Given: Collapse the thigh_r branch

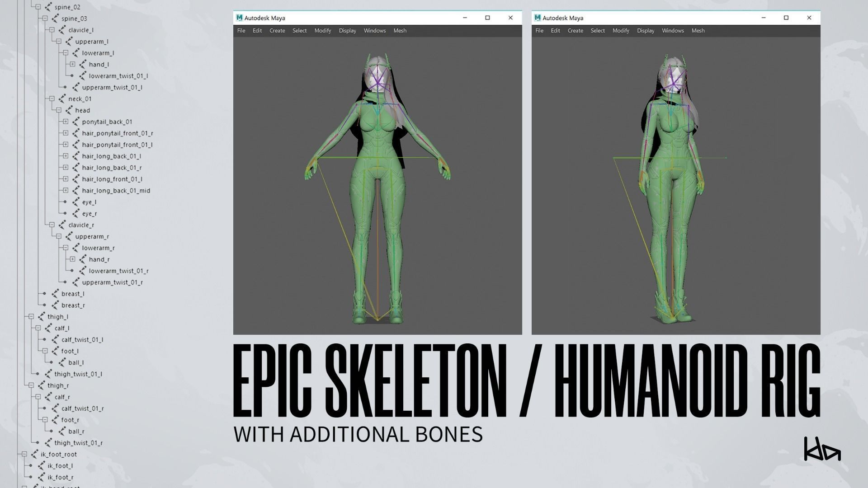Looking at the screenshot, I should pos(31,385).
